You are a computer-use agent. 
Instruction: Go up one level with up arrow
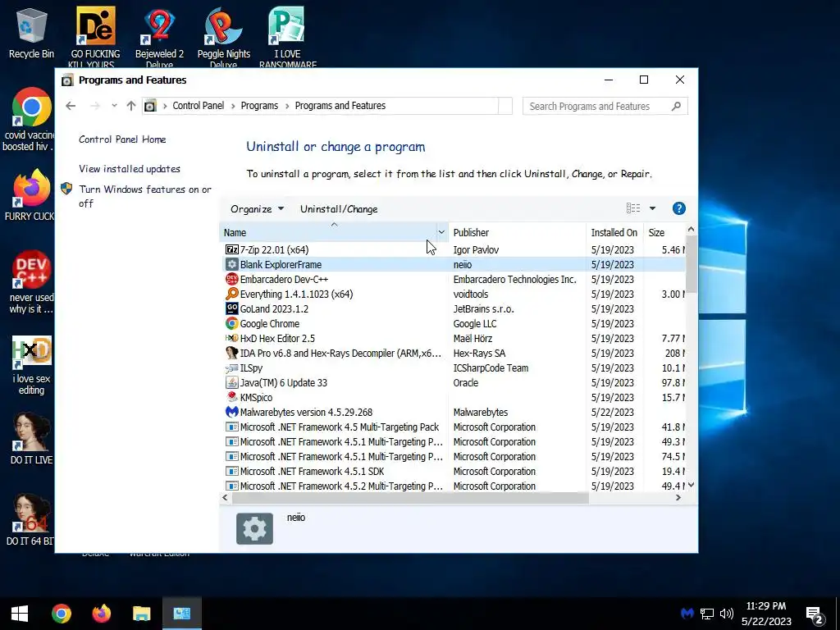131,106
